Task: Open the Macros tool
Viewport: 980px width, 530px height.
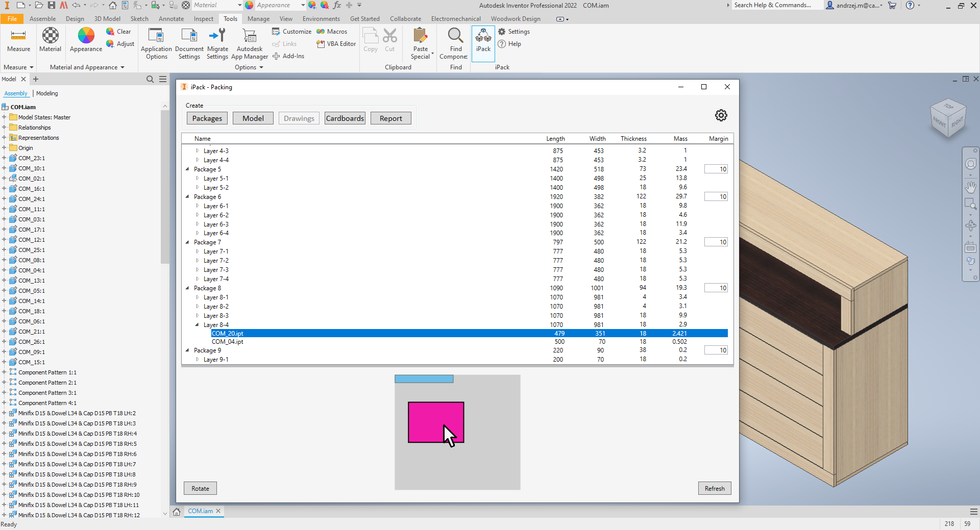Action: [332, 32]
